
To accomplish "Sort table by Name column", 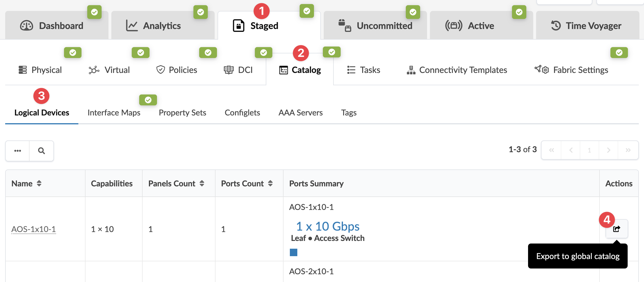I will (x=39, y=184).
